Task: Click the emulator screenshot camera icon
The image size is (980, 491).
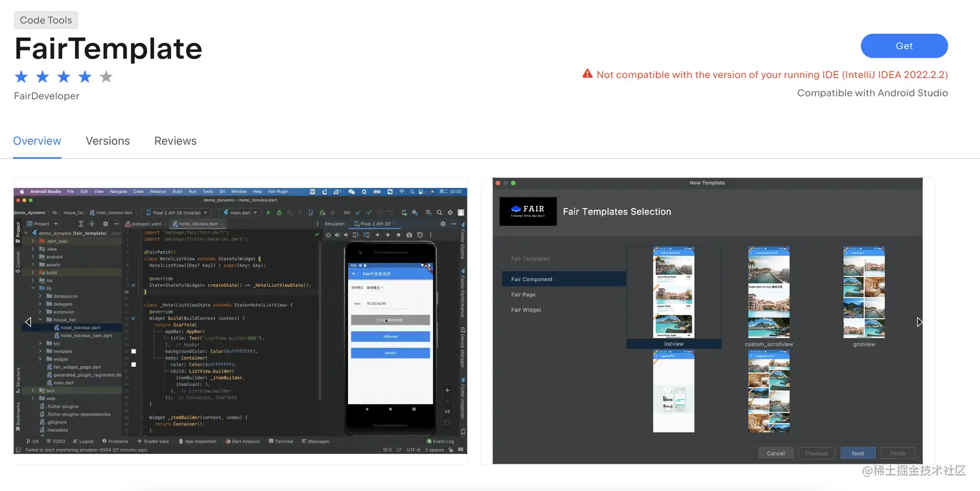Action: (409, 234)
